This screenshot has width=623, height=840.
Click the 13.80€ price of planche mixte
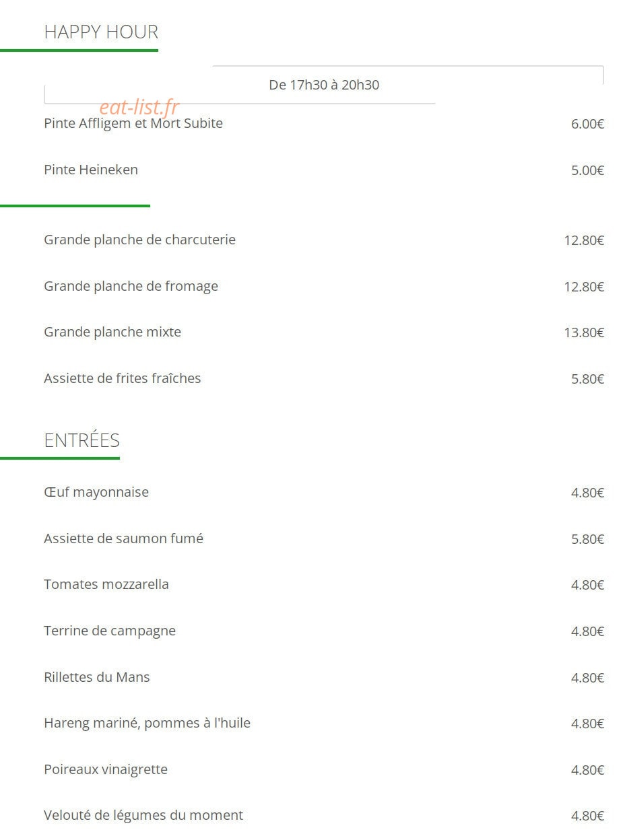point(584,332)
